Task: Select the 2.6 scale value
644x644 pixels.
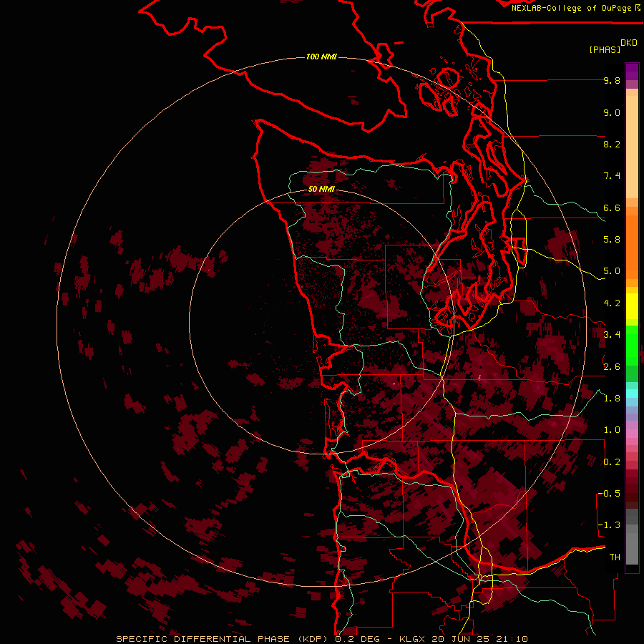Action: [612, 367]
